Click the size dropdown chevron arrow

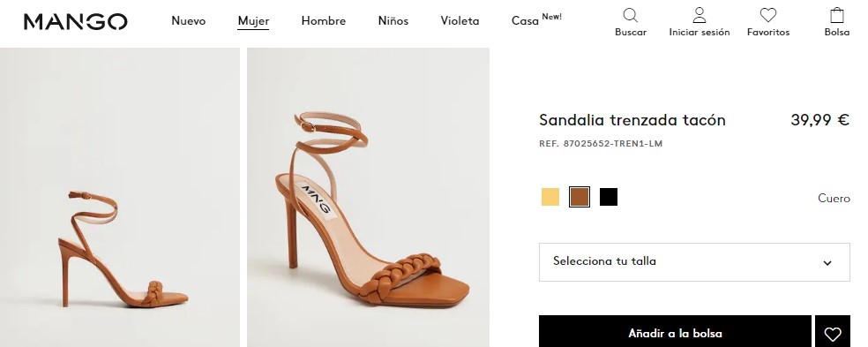827,263
